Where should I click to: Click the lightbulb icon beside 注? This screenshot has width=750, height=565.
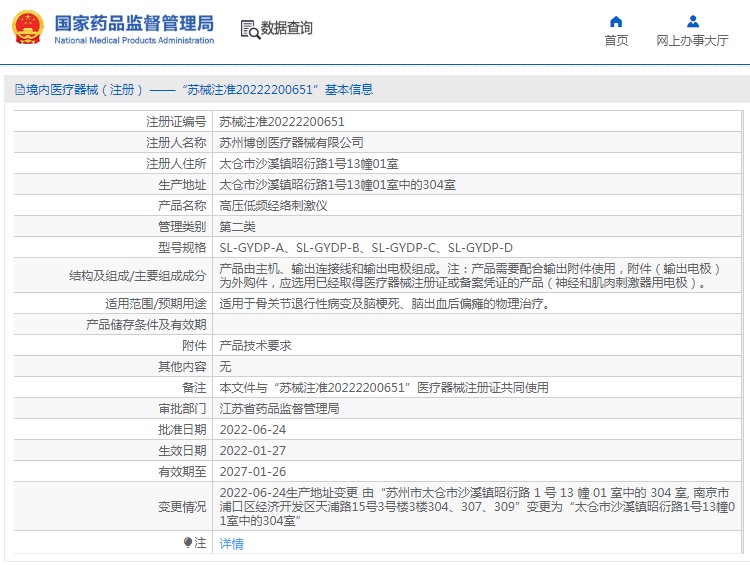(187, 543)
